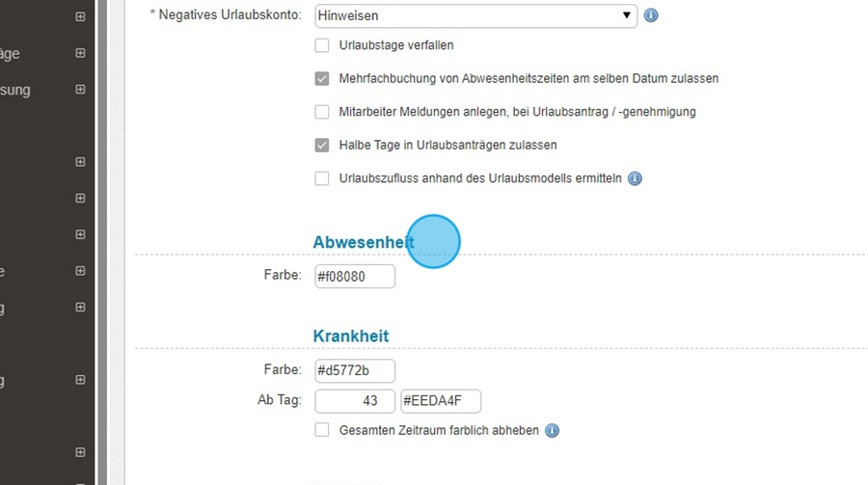Image resolution: width=868 pixels, height=485 pixels.
Task: Expand the sidebar item ending in 'sung'
Action: tap(80, 90)
